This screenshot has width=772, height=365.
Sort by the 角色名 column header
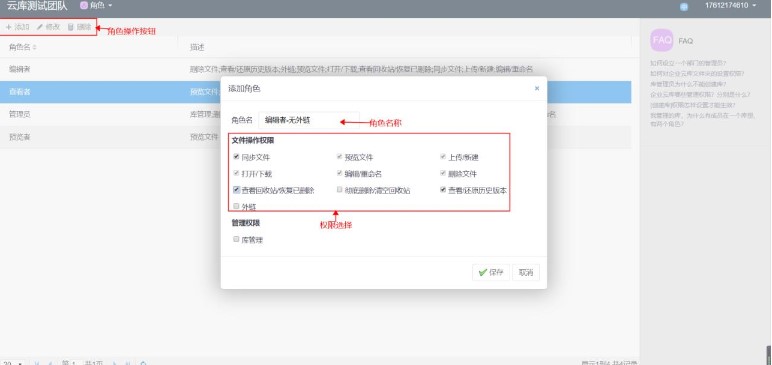tap(23, 47)
